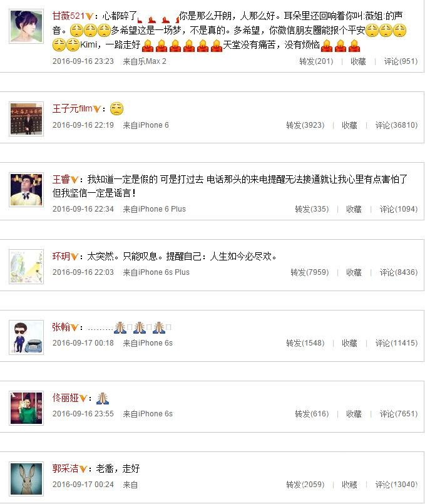Click 转发(3923) on 王子元film's post

305,125
